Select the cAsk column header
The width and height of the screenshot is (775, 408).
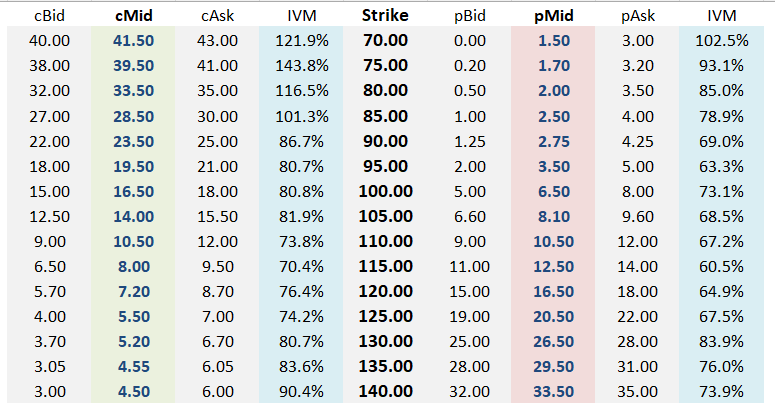(x=217, y=16)
